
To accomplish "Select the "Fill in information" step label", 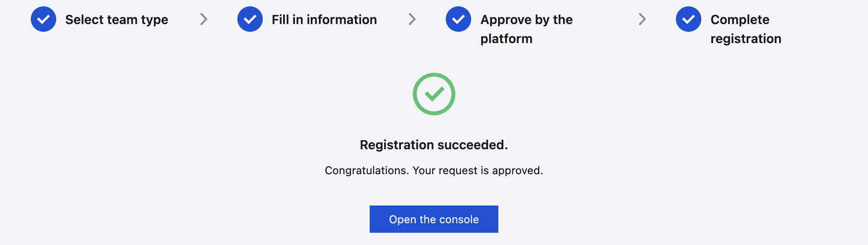I will coord(324,20).
